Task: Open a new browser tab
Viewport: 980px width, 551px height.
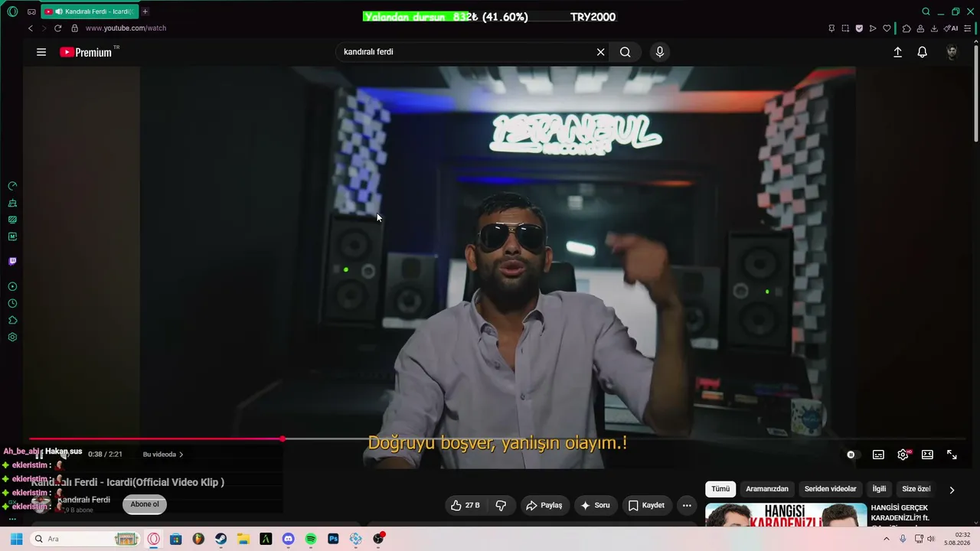Action: point(145,11)
